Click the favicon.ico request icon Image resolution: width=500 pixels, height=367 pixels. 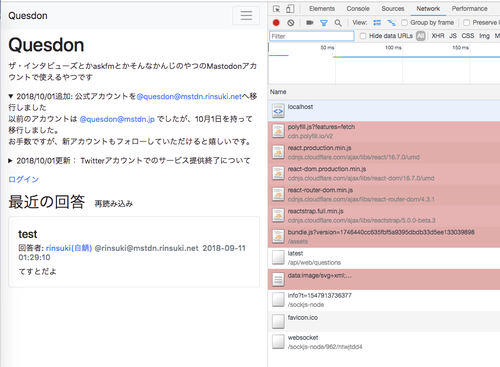coord(278,321)
